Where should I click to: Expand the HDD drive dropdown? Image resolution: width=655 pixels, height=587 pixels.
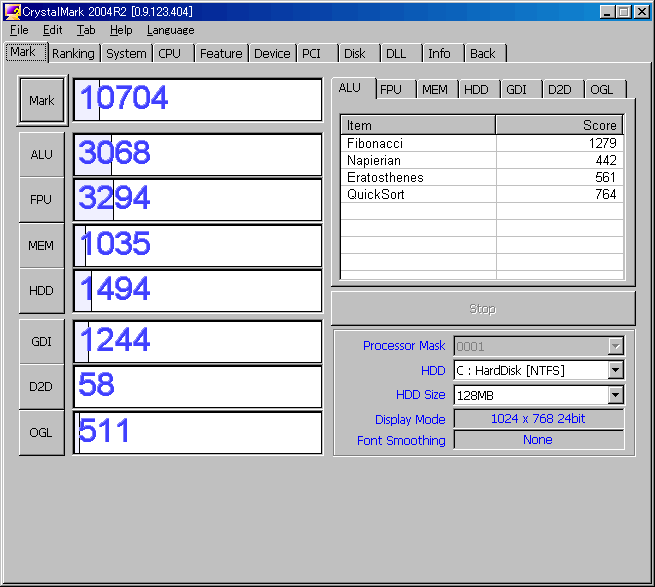pos(616,370)
